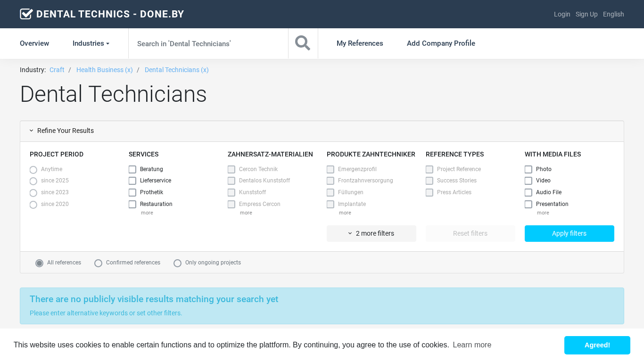The image size is (644, 362).
Task: Click the Sign Up link
Action: (x=586, y=14)
